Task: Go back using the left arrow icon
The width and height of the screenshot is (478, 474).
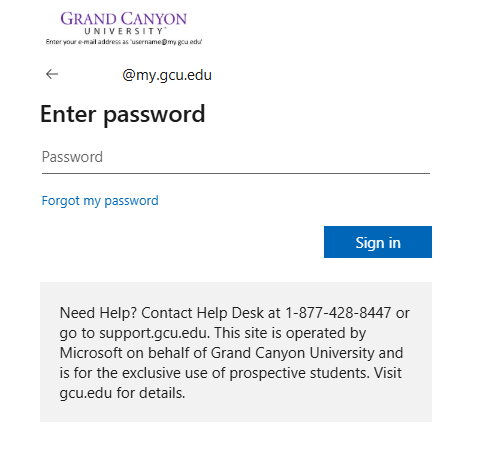Action: coord(52,74)
